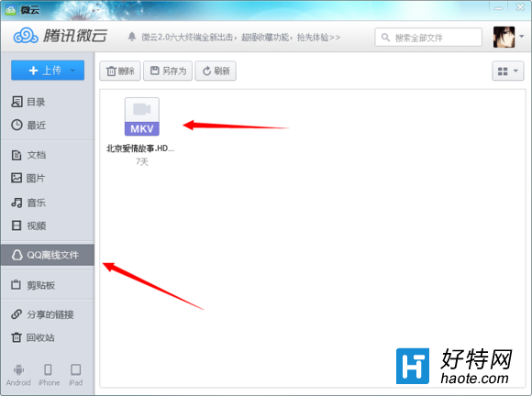532x396 pixels.
Task: Open the 最近 recent files section
Action: pos(47,125)
